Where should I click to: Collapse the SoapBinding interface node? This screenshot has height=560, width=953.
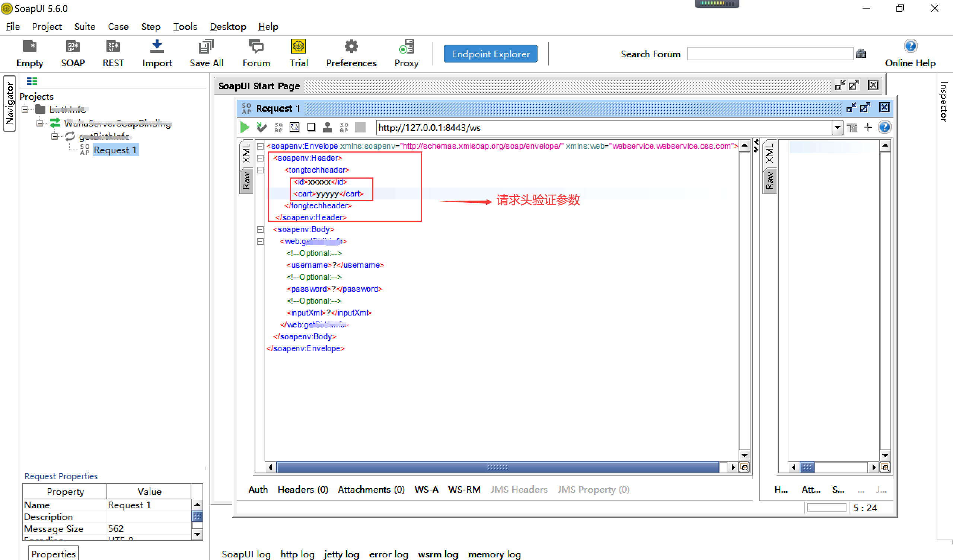pyautogui.click(x=40, y=123)
